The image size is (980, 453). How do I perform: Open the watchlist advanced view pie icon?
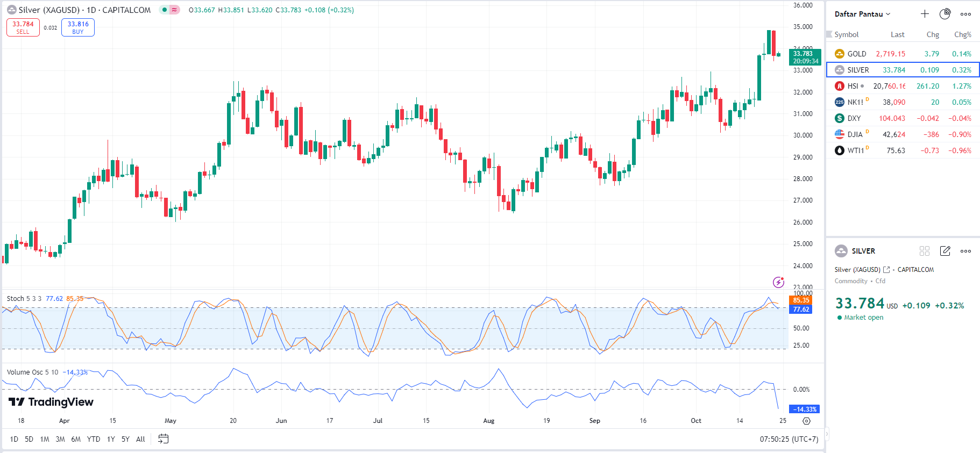pos(945,14)
